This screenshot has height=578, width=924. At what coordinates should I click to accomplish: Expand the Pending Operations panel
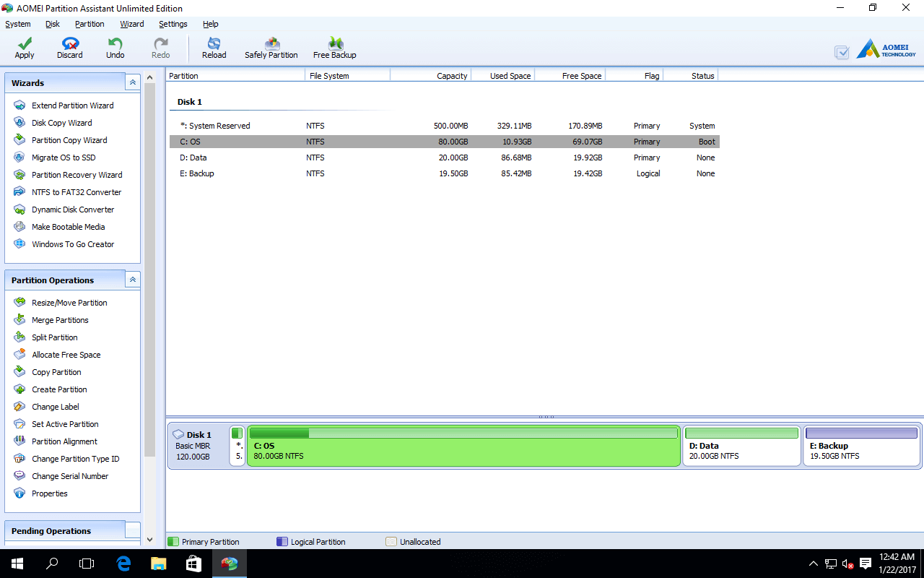click(x=133, y=530)
